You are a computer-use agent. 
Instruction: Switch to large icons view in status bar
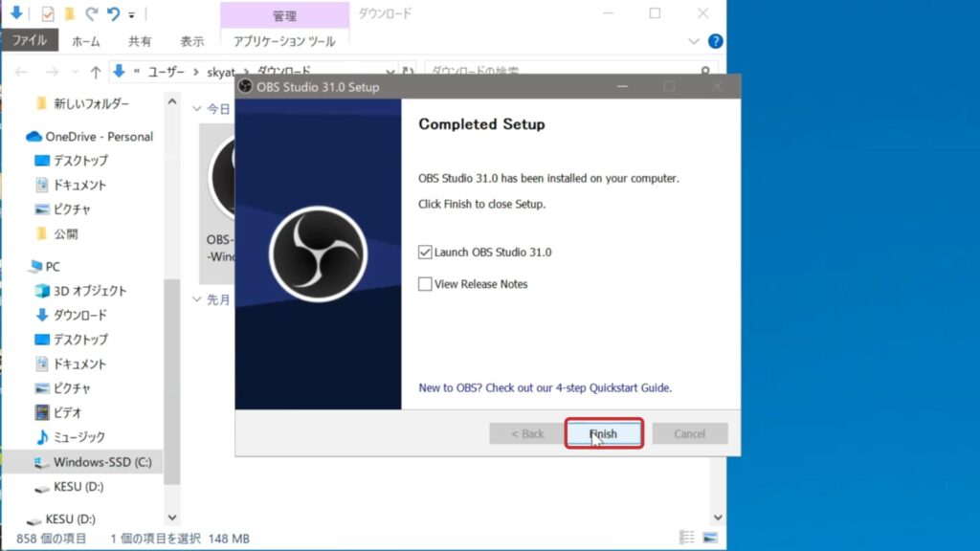pos(709,538)
